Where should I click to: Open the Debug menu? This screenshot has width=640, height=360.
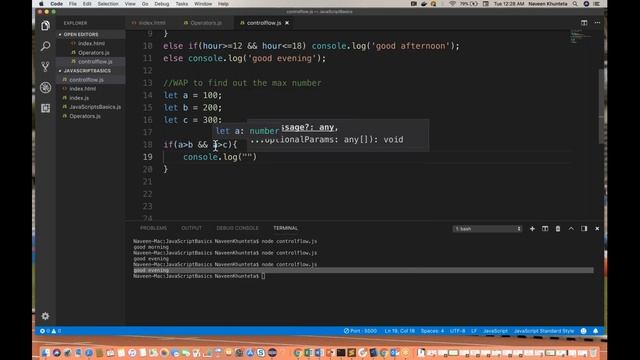click(162, 4)
